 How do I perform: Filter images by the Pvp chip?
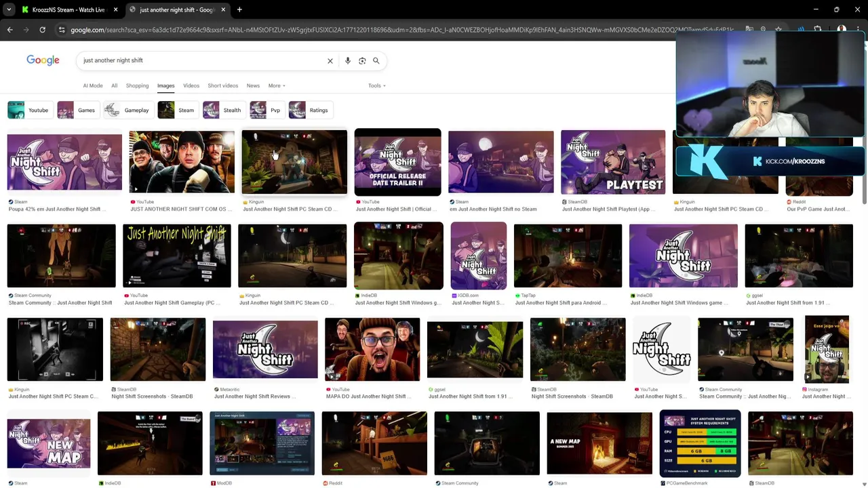(x=267, y=110)
